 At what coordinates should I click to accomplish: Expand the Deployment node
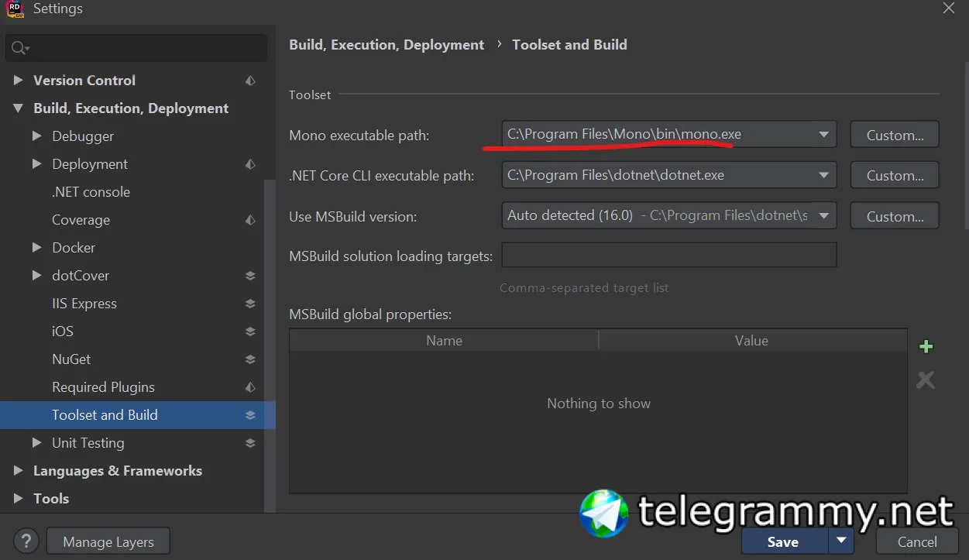coord(36,164)
